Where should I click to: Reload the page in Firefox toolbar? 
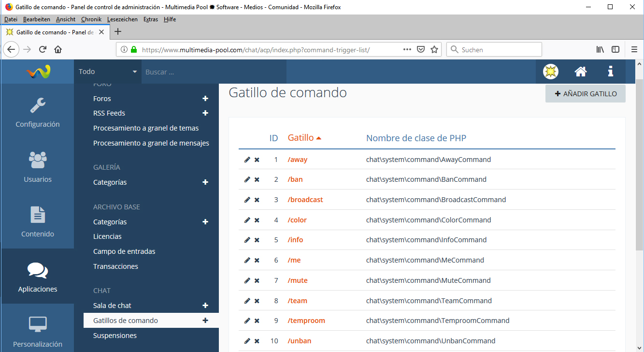coord(43,49)
